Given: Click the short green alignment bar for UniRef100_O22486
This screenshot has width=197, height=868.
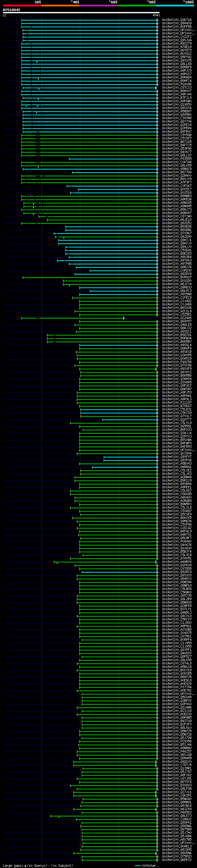Looking at the screenshot, I should (x=73, y=318).
